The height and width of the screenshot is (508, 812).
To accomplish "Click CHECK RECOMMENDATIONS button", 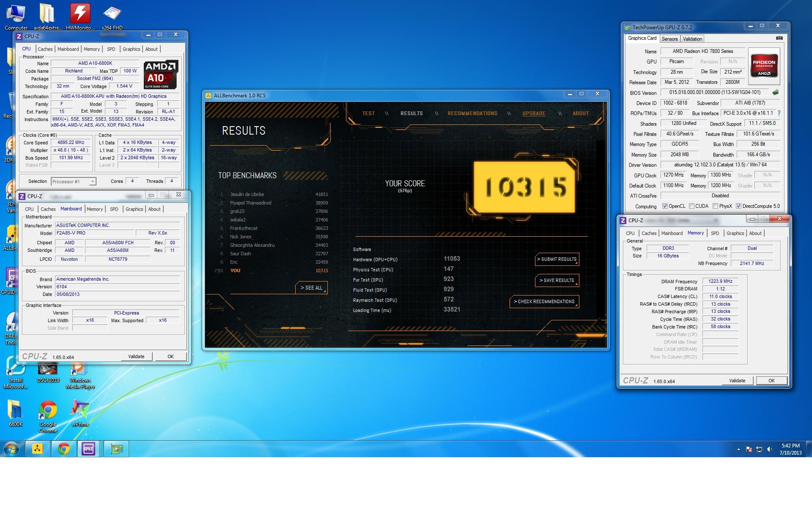I will coord(544,301).
